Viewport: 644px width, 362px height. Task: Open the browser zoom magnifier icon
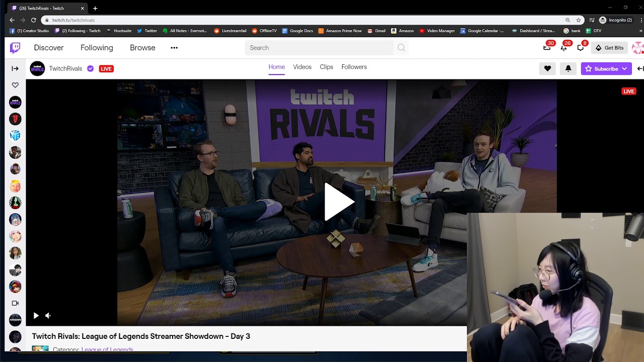point(568,20)
